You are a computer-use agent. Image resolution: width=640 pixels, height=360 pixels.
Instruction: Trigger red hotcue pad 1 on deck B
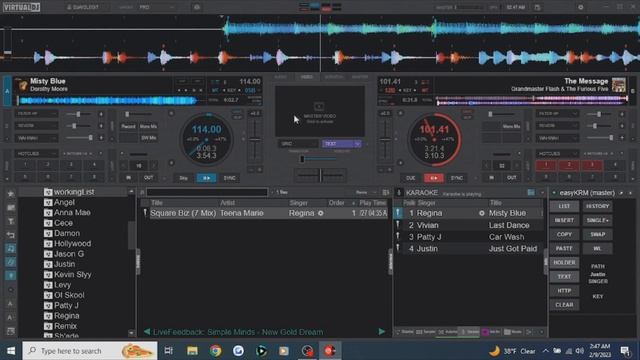[x=546, y=165]
